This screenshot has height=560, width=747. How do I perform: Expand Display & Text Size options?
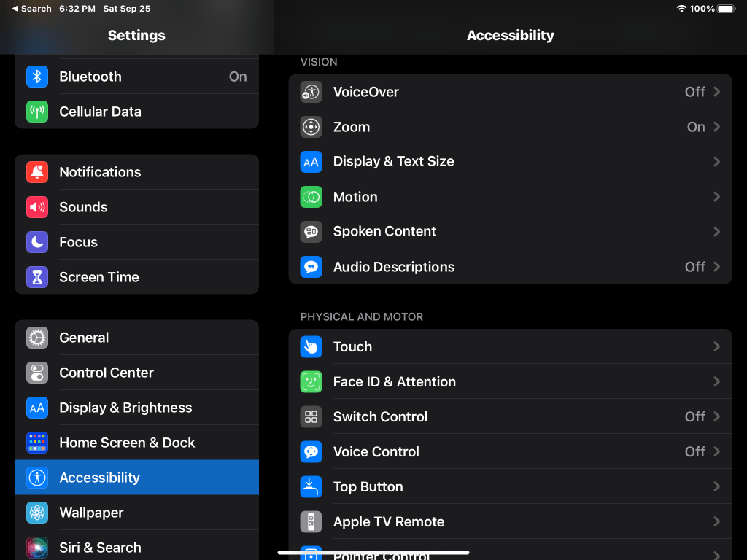point(511,161)
